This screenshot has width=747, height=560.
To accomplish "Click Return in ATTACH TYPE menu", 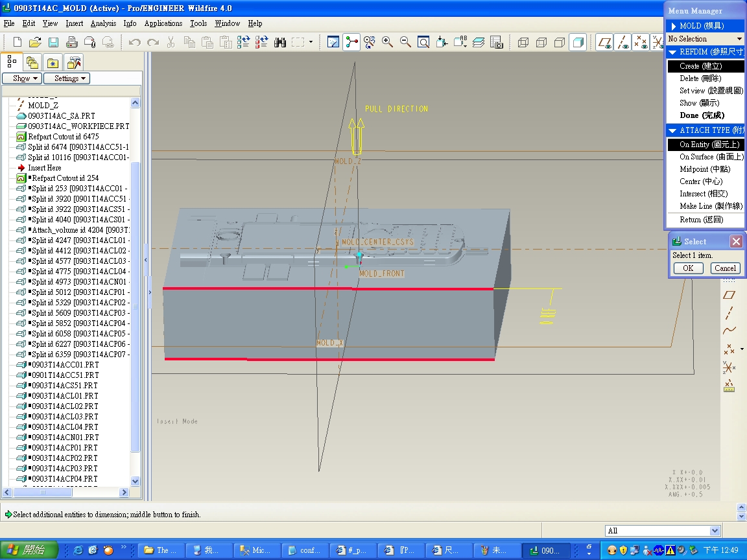I will click(701, 220).
